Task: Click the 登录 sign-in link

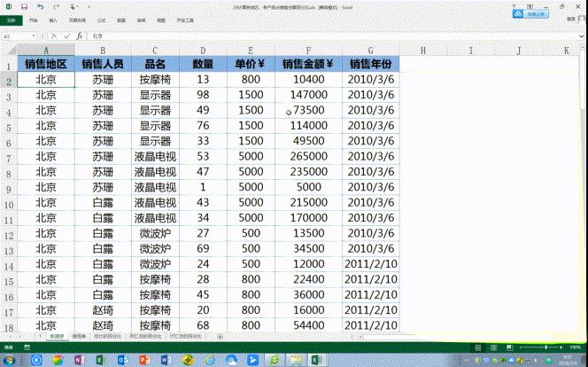Action: [x=571, y=19]
